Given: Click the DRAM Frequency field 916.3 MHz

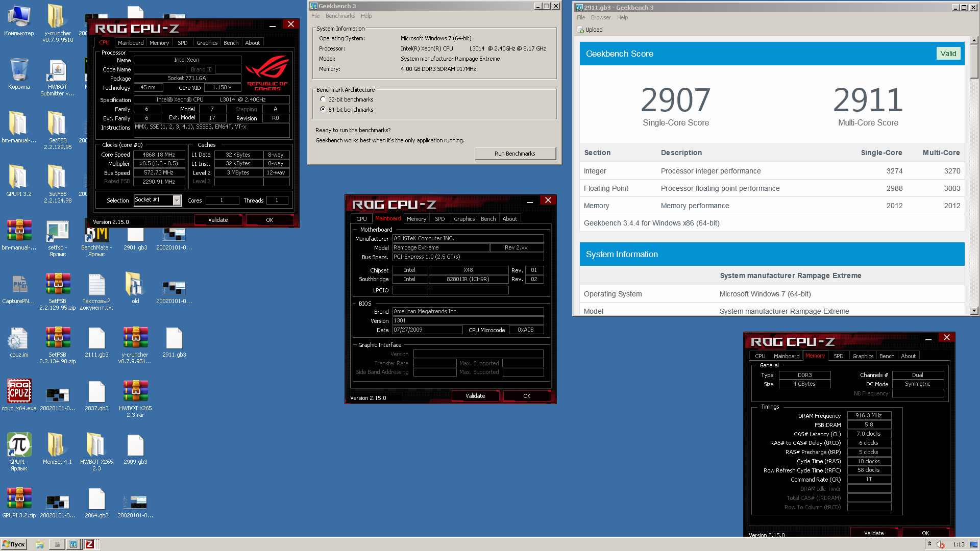Looking at the screenshot, I should tap(869, 415).
